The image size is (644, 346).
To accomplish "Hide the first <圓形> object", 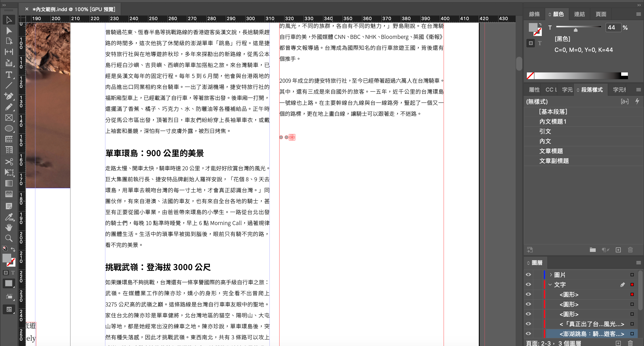I will [x=528, y=294].
